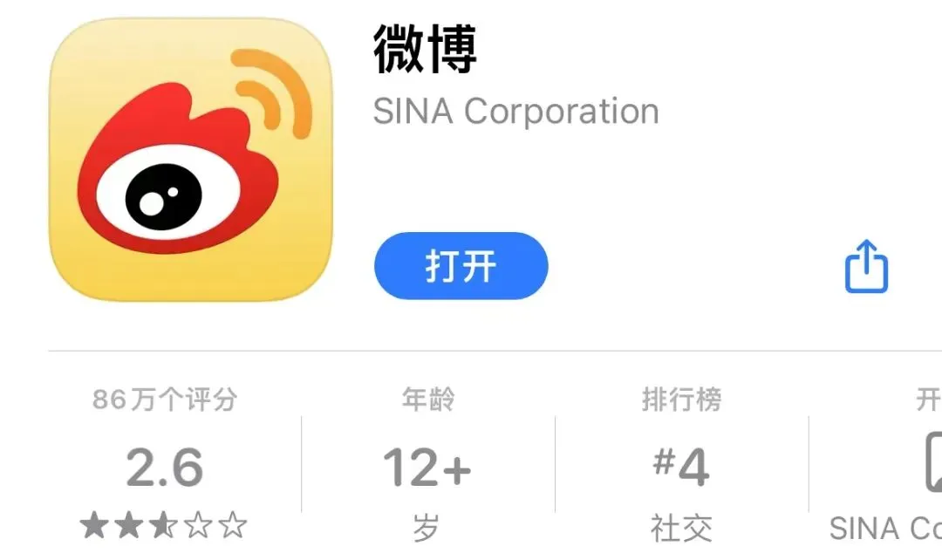Open SINA Corporation developer link
942x560 pixels.
pyautogui.click(x=515, y=111)
